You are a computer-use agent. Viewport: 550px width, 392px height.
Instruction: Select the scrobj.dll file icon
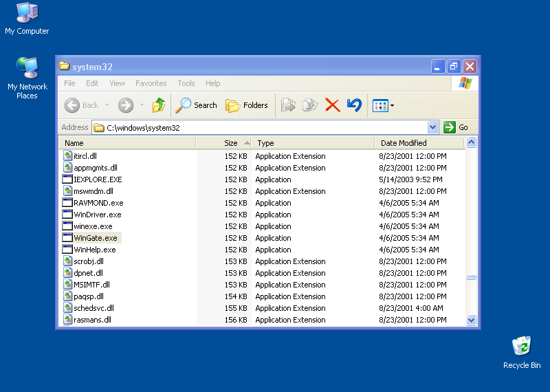click(67, 261)
